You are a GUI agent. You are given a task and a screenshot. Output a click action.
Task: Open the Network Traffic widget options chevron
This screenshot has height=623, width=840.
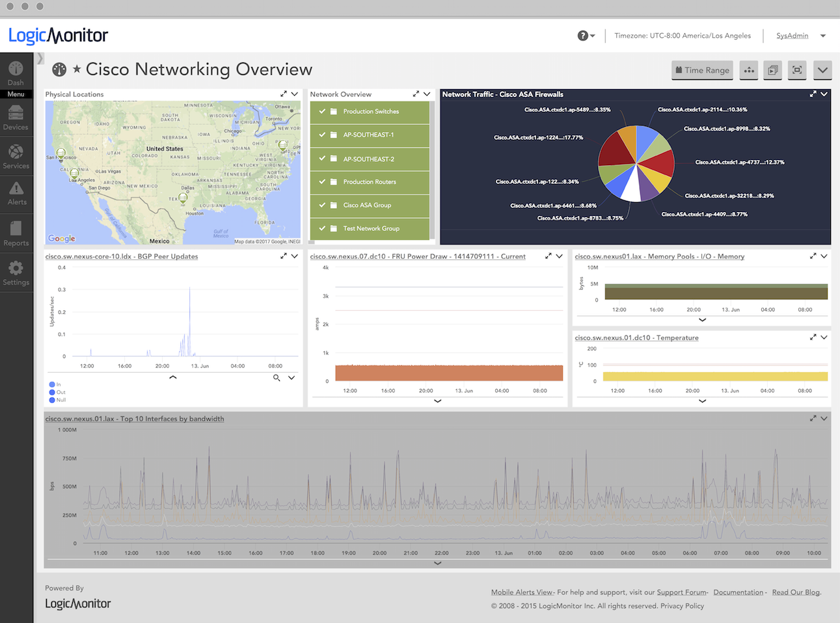click(824, 94)
